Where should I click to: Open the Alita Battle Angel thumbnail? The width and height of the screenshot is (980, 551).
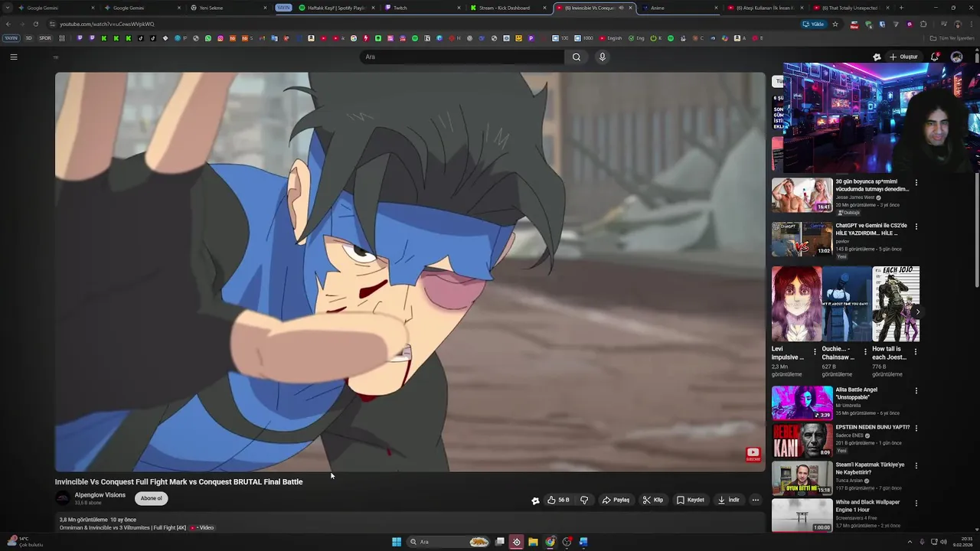(802, 403)
